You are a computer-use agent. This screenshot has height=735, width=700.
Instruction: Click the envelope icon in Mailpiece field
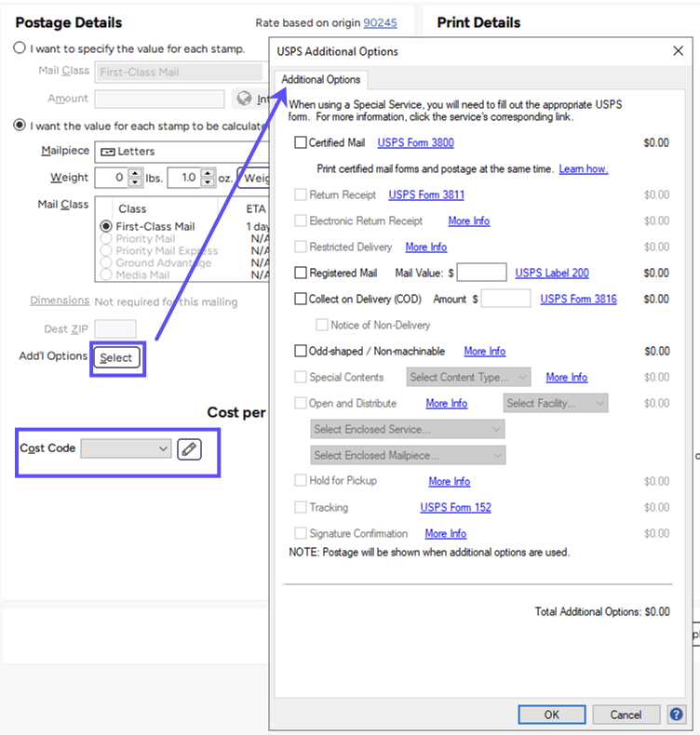108,152
